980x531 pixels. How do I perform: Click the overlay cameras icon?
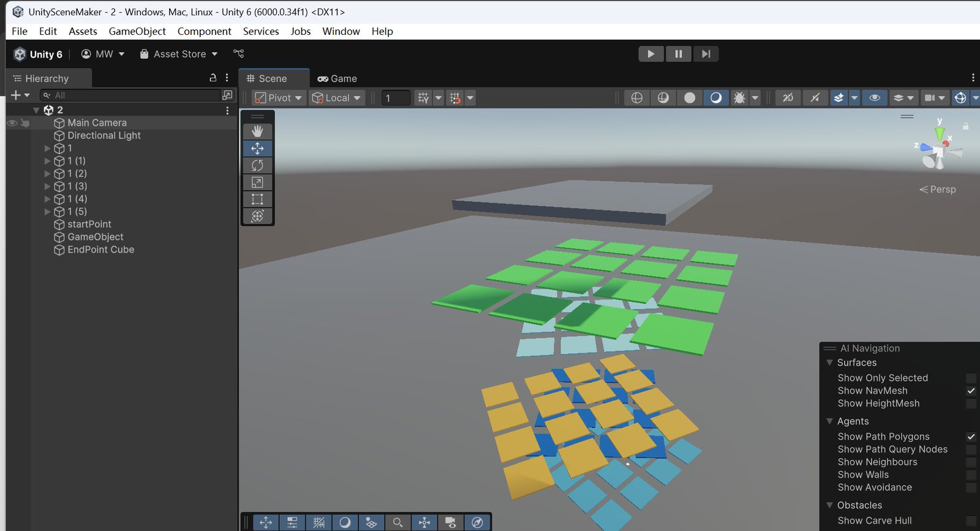(450, 522)
